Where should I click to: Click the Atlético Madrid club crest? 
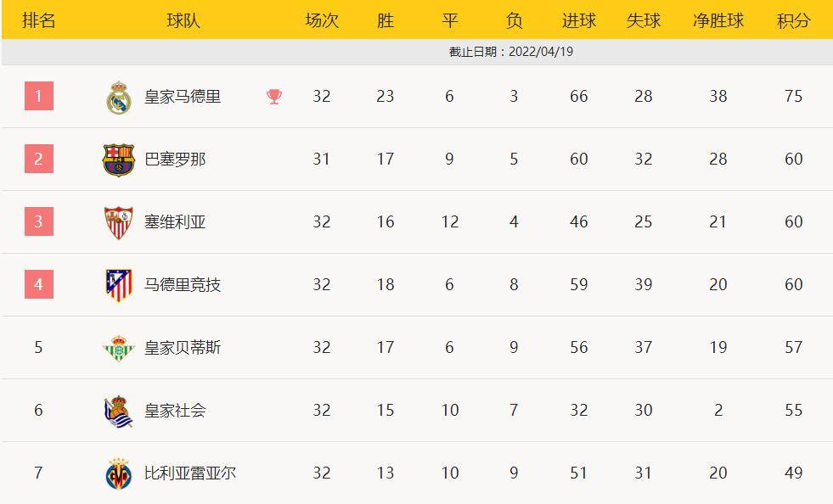point(118,285)
